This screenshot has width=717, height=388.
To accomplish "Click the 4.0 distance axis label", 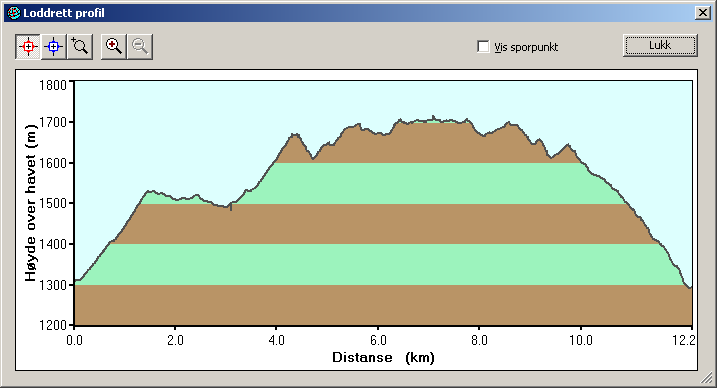I will coord(276,340).
